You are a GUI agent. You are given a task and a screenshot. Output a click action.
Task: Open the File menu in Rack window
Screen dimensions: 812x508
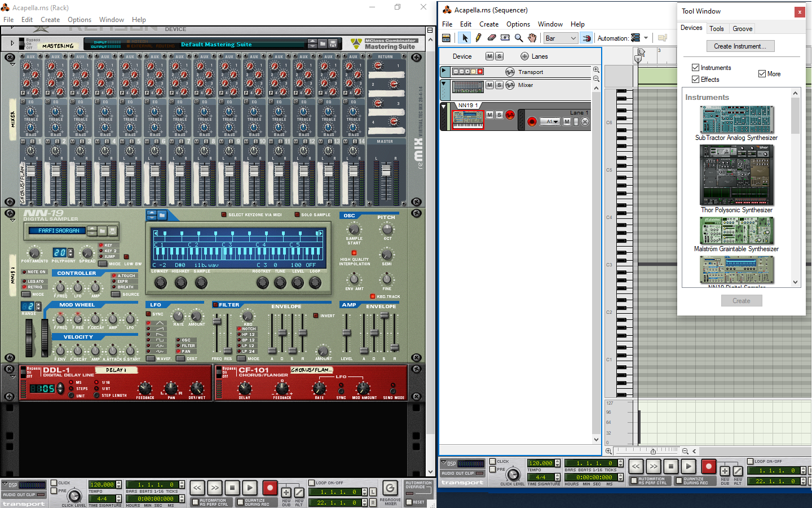point(8,20)
